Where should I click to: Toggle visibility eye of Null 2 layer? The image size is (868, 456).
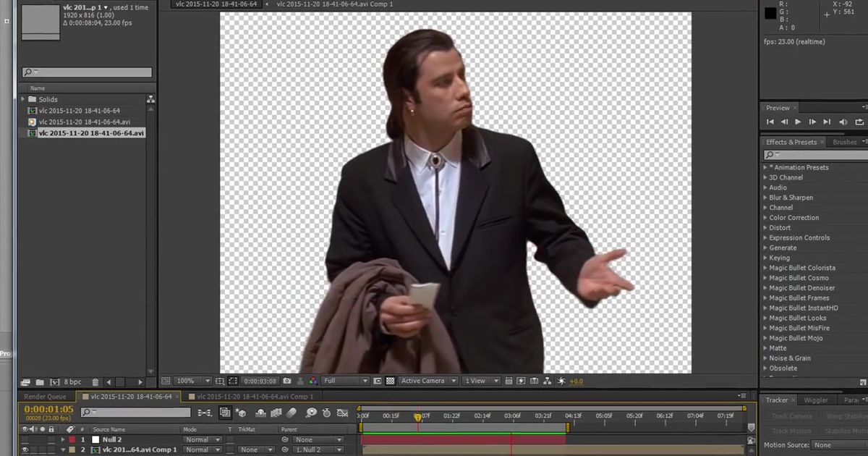point(25,439)
